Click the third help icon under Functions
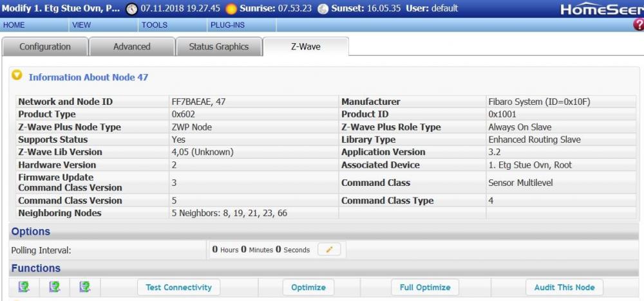This screenshot has height=301, width=644. click(84, 287)
